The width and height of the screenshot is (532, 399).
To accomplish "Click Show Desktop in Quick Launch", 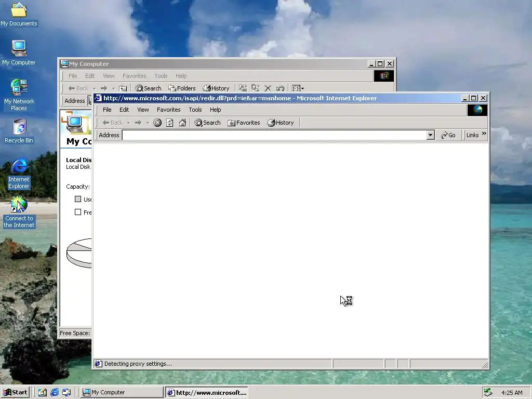I will pyautogui.click(x=43, y=393).
